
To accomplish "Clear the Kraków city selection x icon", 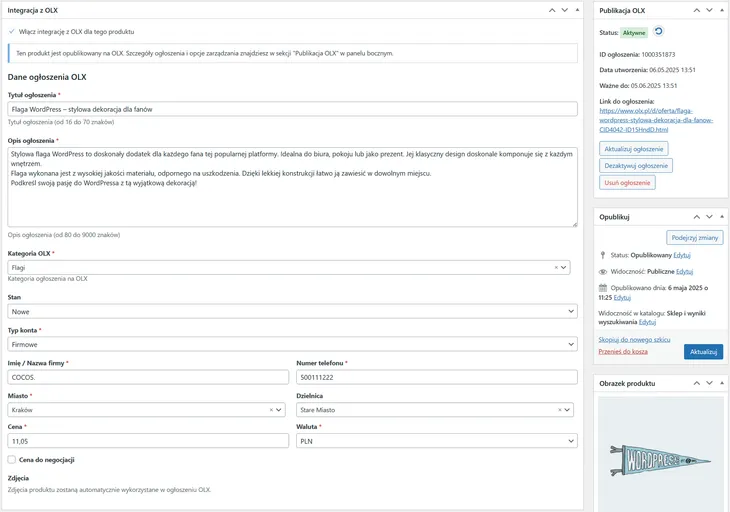I will pos(271,410).
